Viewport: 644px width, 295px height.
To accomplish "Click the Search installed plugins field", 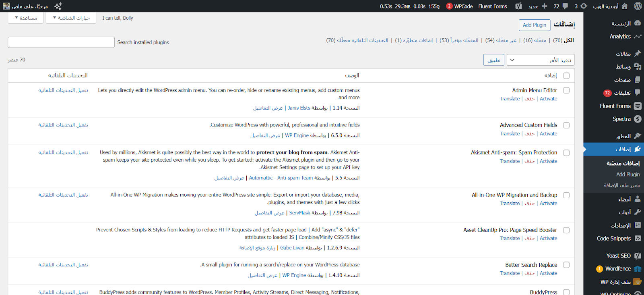I will pos(61,42).
